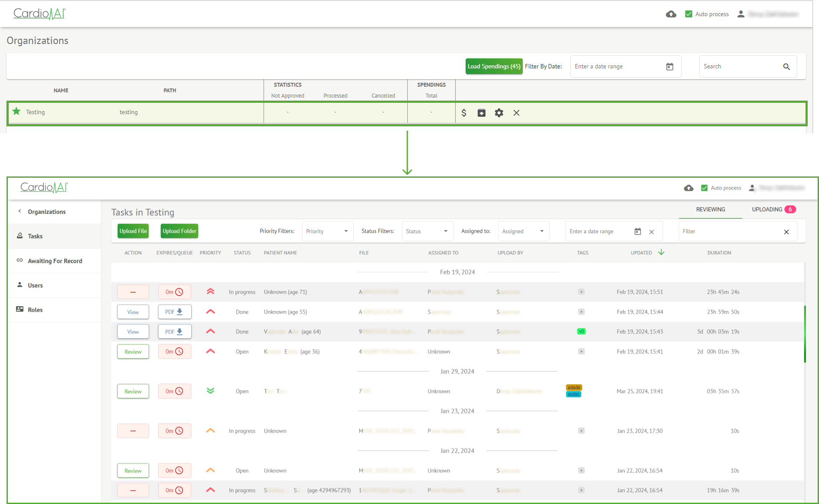Toggle Auto process checkbox in Tasks page
Screen dimensions: 819x504
click(x=704, y=188)
